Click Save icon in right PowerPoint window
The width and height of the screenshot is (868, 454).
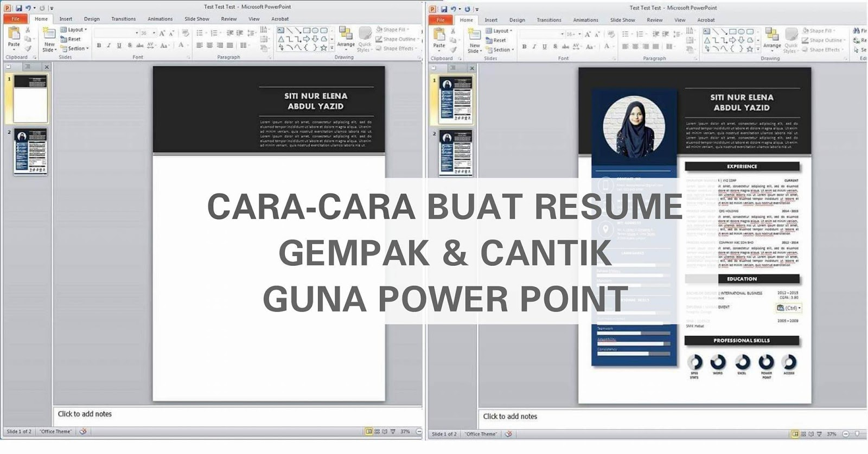click(444, 9)
